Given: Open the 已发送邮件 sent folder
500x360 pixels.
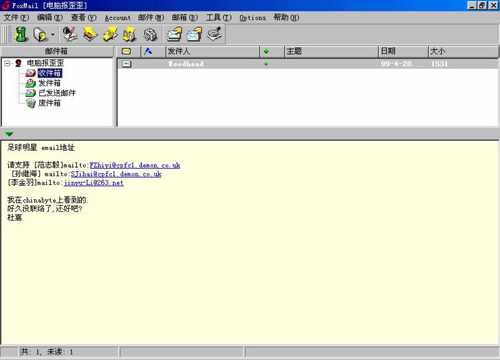Looking at the screenshot, I should click(57, 93).
